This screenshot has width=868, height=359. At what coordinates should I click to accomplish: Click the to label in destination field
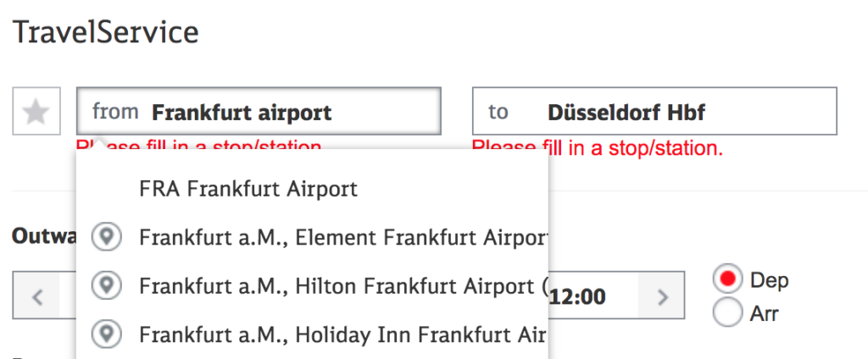click(498, 112)
